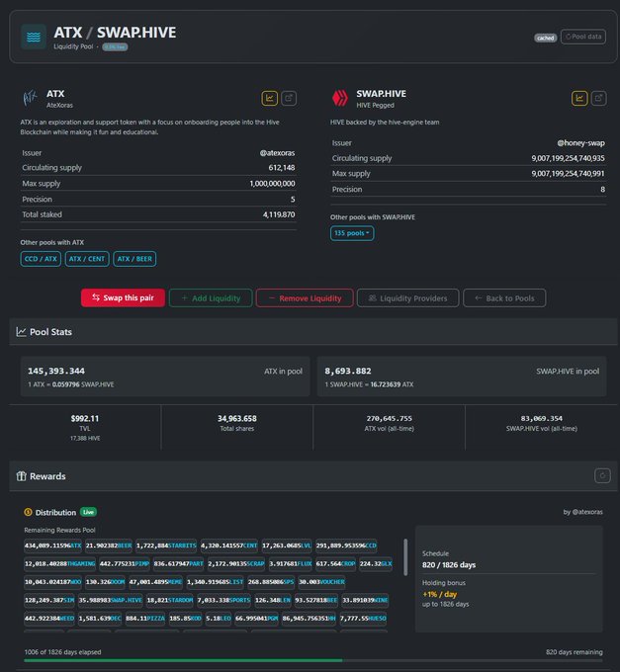Select the 47,001.4895 MEME reward chip
Image resolution: width=620 pixels, height=672 pixels.
(156, 582)
